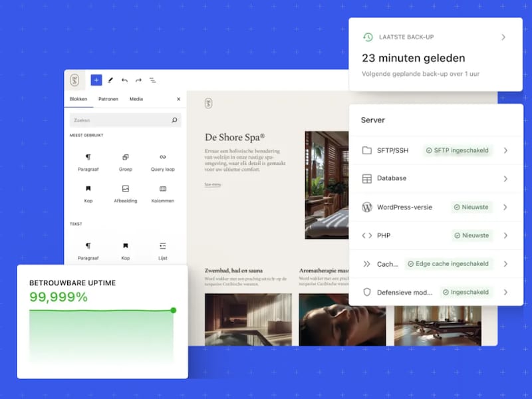Switch to the Media tab

[x=136, y=99]
